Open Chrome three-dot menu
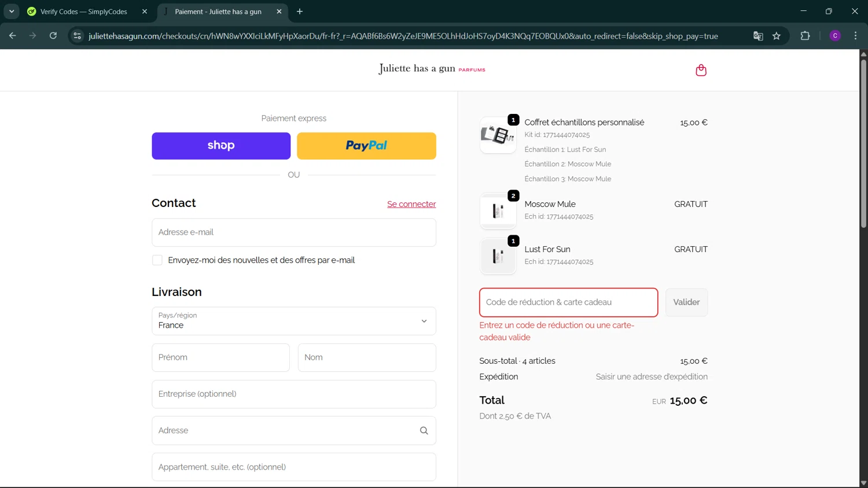 [855, 36]
